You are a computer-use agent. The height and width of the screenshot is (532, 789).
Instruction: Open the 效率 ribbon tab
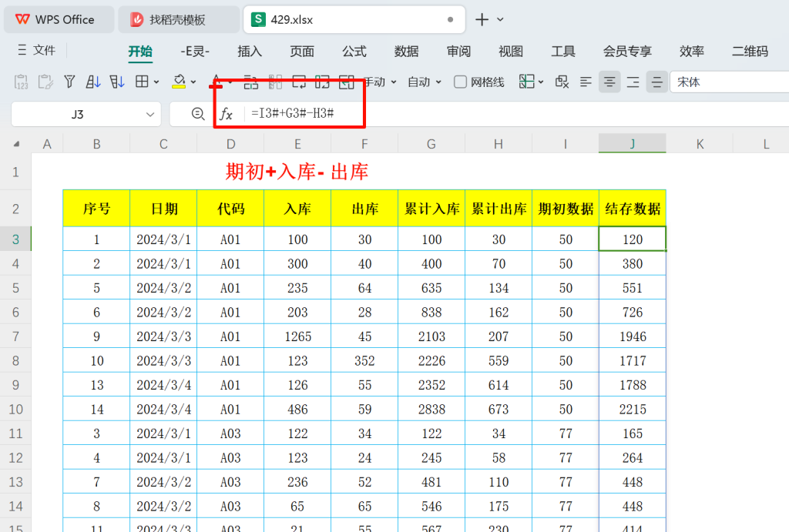[x=691, y=52]
